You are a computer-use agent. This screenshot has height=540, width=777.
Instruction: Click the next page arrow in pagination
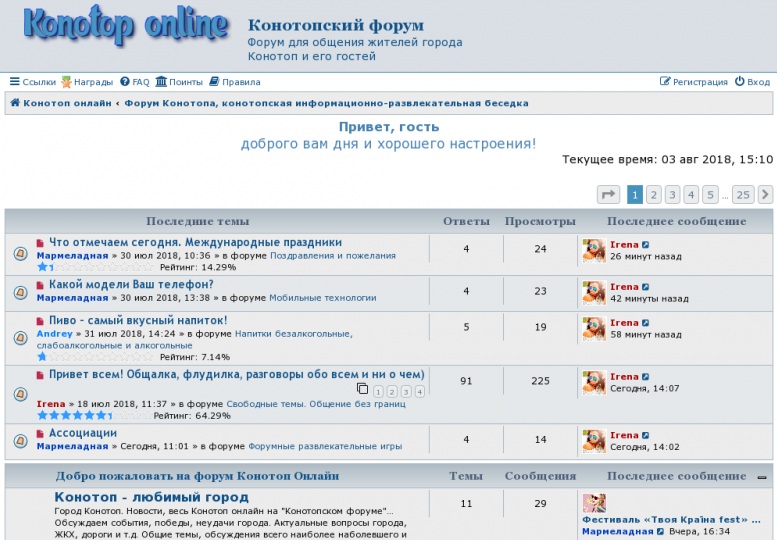765,195
